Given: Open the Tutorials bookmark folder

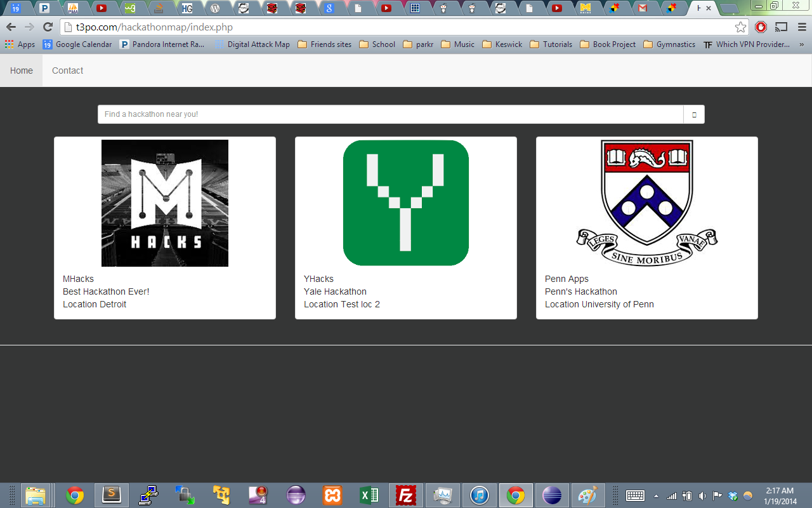Looking at the screenshot, I should click(x=551, y=44).
